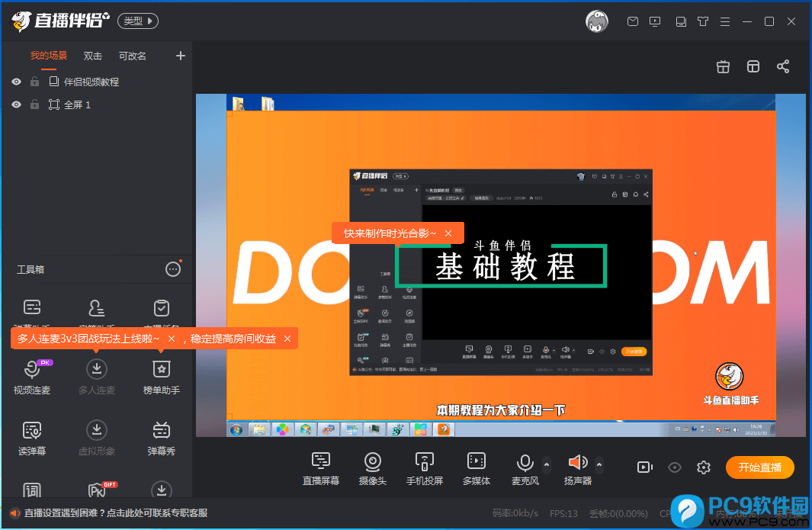
Task: Add 多媒体 media source
Action: click(x=476, y=468)
